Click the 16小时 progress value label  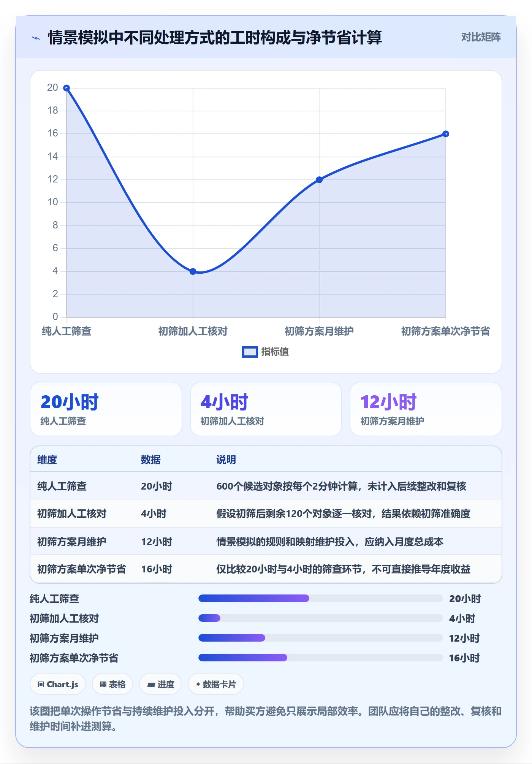[x=464, y=658]
